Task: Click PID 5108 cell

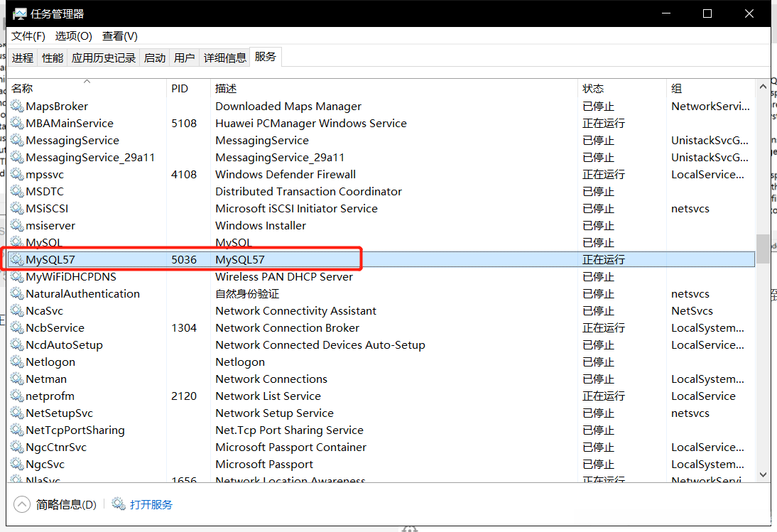Action: tap(184, 123)
